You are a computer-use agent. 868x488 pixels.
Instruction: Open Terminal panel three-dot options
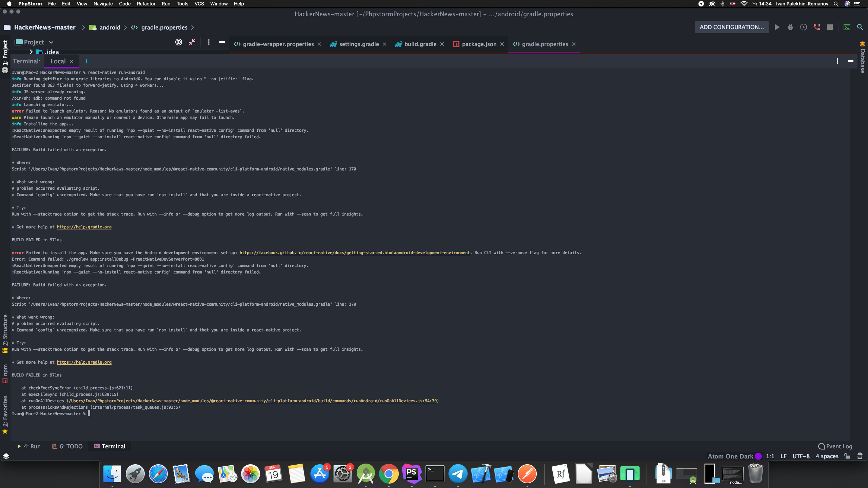(x=837, y=61)
